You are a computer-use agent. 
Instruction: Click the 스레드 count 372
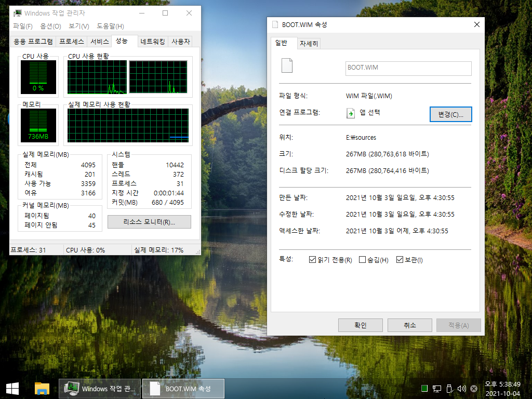pyautogui.click(x=179, y=175)
